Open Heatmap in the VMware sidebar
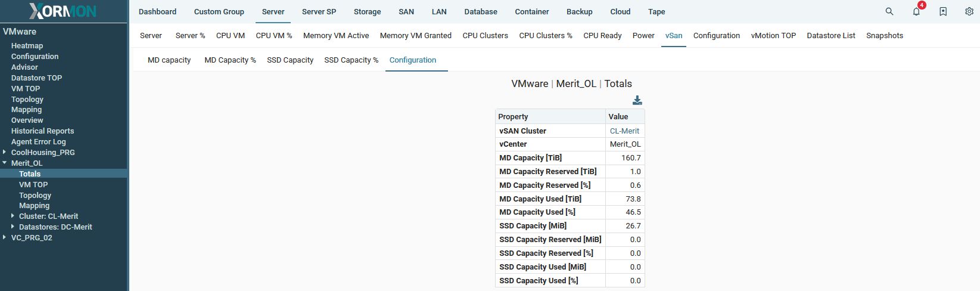The height and width of the screenshot is (291, 980). 27,45
